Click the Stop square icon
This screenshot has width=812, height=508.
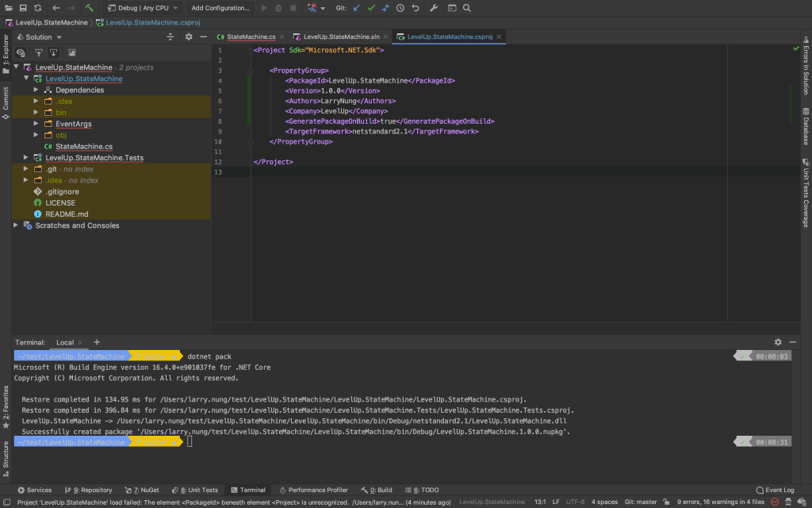click(x=293, y=8)
